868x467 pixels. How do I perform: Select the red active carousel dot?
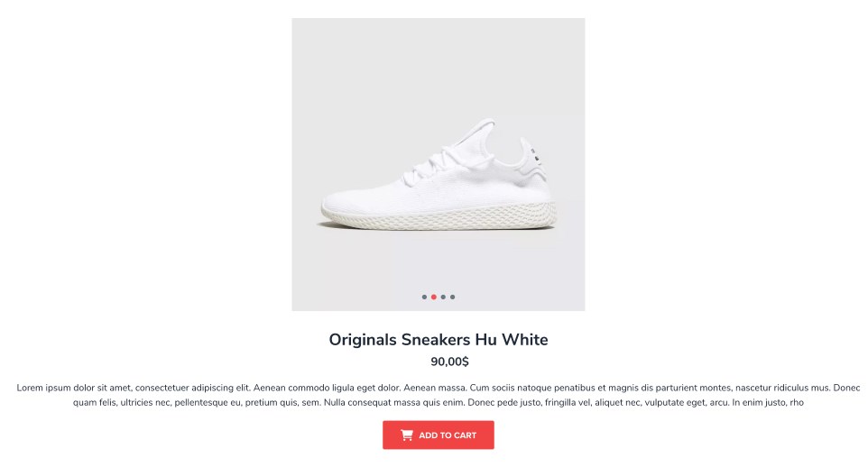434,298
